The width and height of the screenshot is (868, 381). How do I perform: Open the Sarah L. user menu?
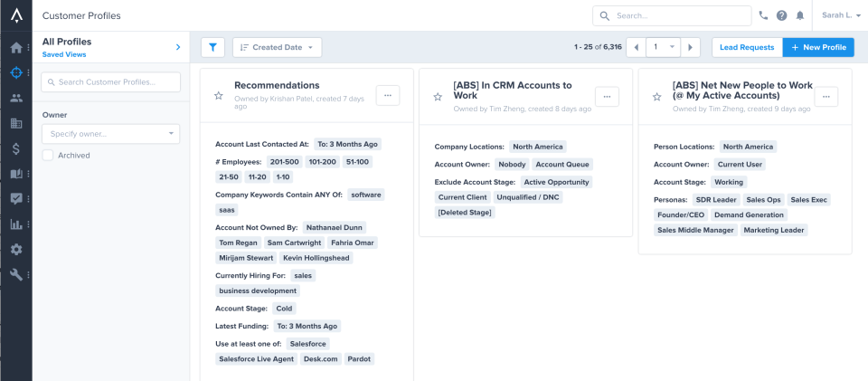(842, 15)
